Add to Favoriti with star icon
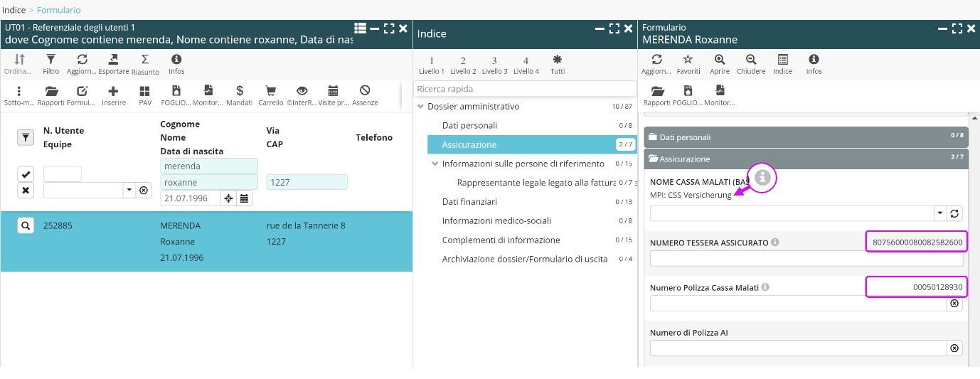The image size is (980, 379). point(688,60)
